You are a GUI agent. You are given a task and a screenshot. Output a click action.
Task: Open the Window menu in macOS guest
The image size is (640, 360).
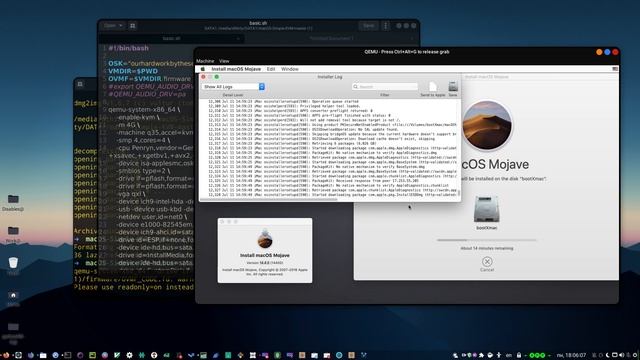290,69
